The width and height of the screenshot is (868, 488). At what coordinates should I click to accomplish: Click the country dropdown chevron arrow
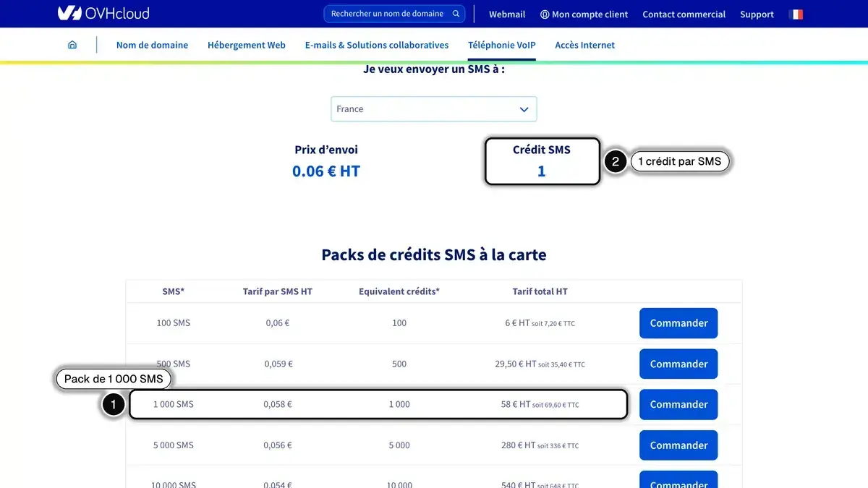pyautogui.click(x=524, y=109)
